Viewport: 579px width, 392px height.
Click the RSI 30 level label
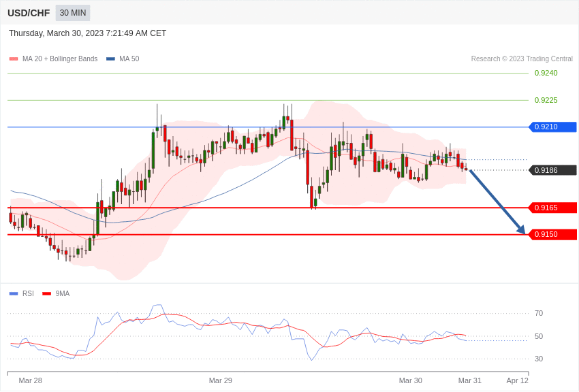tap(539, 359)
